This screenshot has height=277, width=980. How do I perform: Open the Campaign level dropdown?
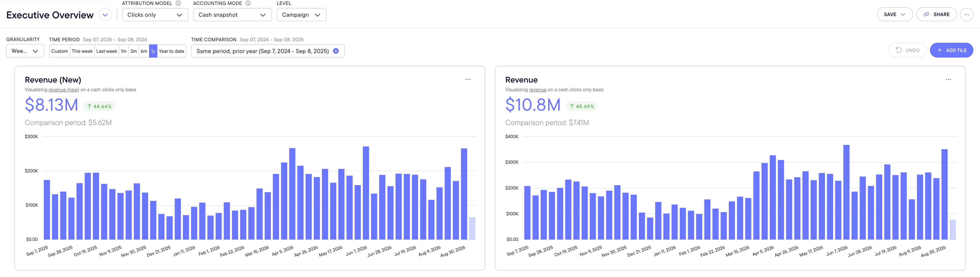pyautogui.click(x=301, y=15)
